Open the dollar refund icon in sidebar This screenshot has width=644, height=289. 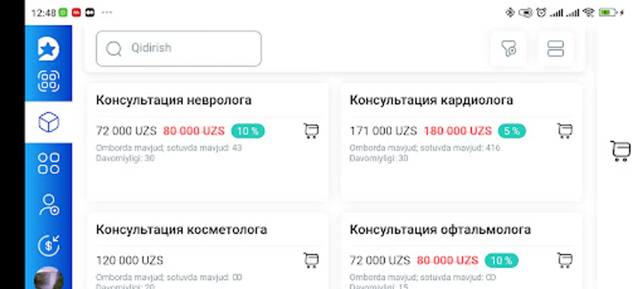49,246
